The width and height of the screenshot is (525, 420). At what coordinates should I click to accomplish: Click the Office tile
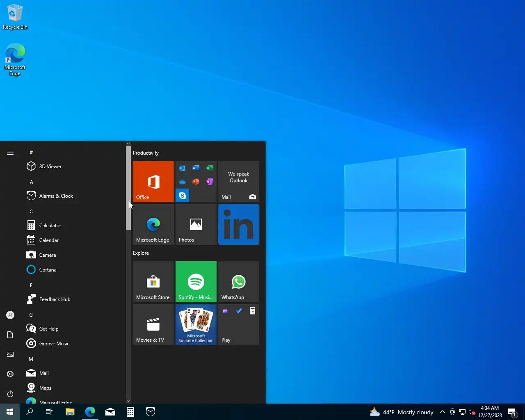(x=153, y=182)
